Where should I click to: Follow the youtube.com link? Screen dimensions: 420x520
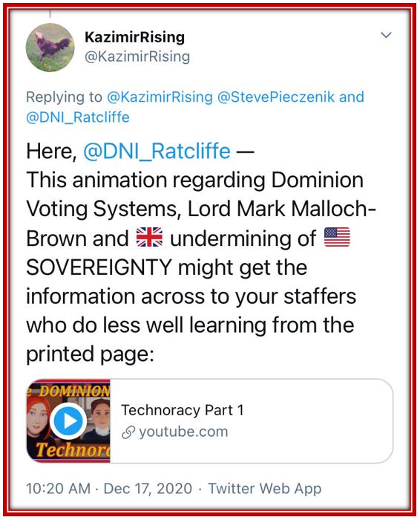click(x=183, y=432)
